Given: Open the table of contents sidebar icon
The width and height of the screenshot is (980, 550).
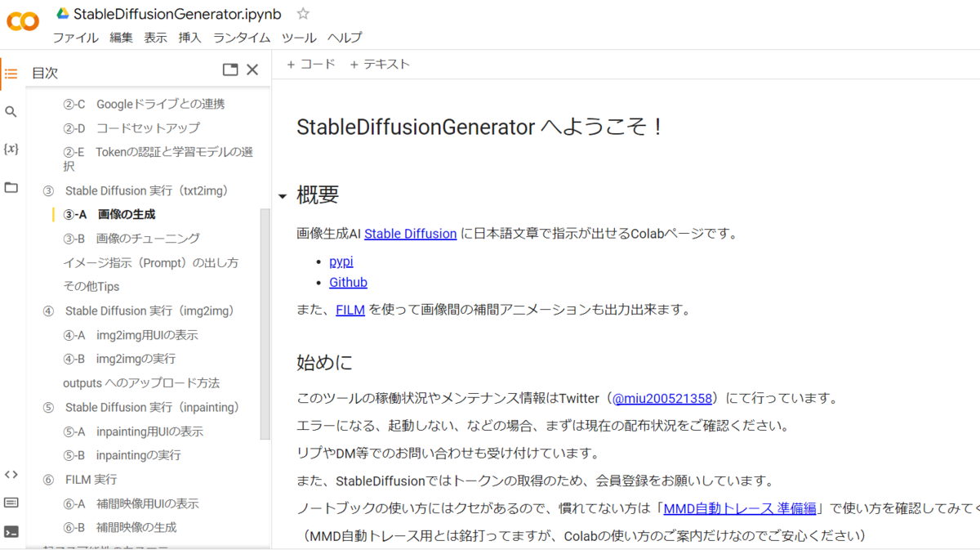Looking at the screenshot, I should 11,74.
